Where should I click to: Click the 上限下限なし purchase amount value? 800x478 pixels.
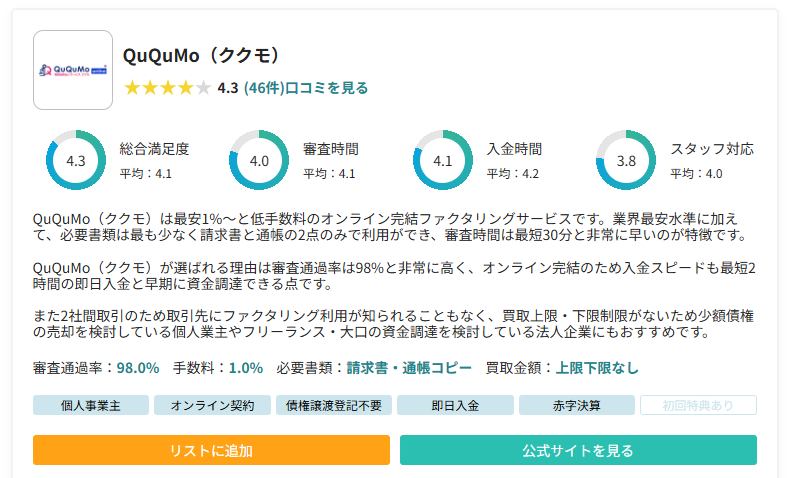click(x=597, y=367)
